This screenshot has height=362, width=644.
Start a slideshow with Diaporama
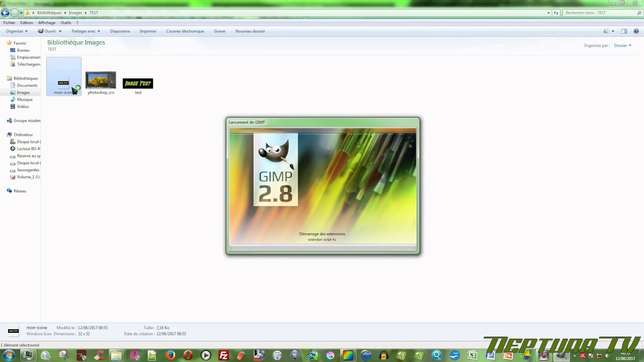120,31
